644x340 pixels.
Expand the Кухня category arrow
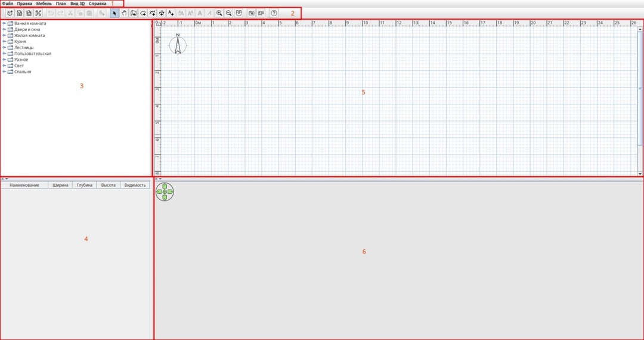point(4,42)
